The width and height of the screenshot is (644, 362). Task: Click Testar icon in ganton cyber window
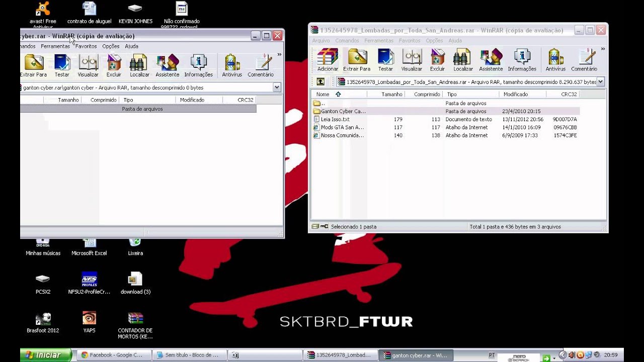click(62, 65)
